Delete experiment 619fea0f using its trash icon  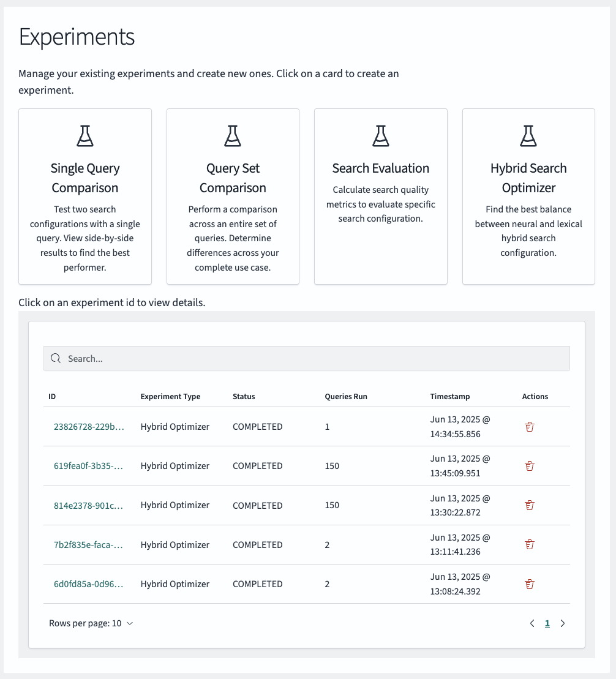click(x=529, y=466)
